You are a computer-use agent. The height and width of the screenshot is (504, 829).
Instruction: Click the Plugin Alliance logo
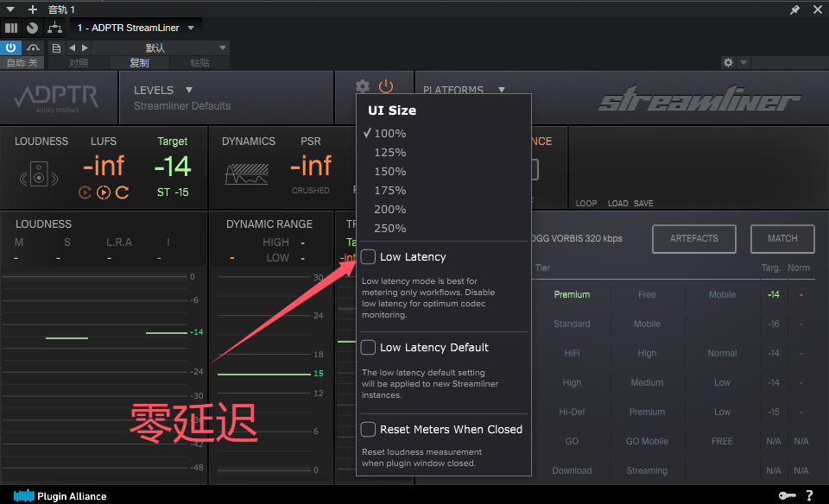[x=60, y=495]
